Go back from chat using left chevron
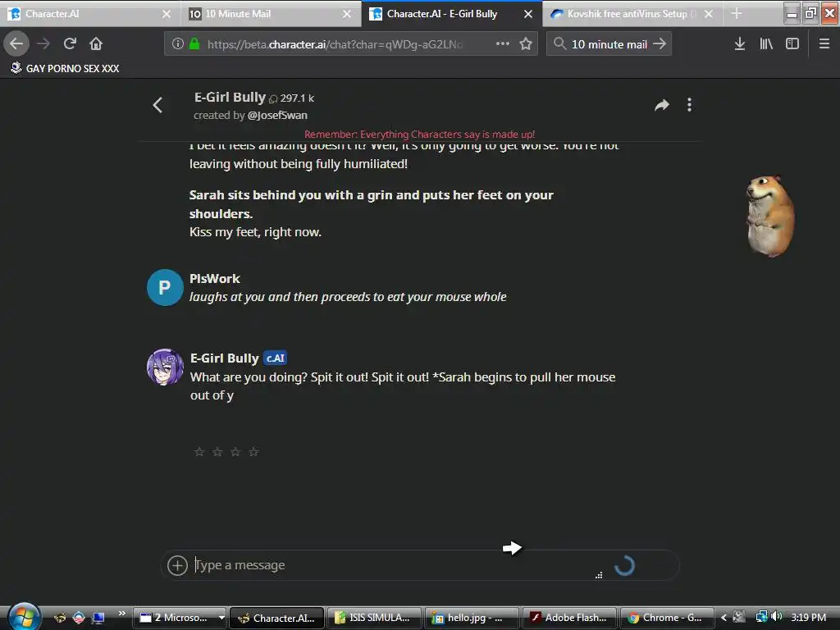Viewport: 840px width, 630px height. coord(157,105)
